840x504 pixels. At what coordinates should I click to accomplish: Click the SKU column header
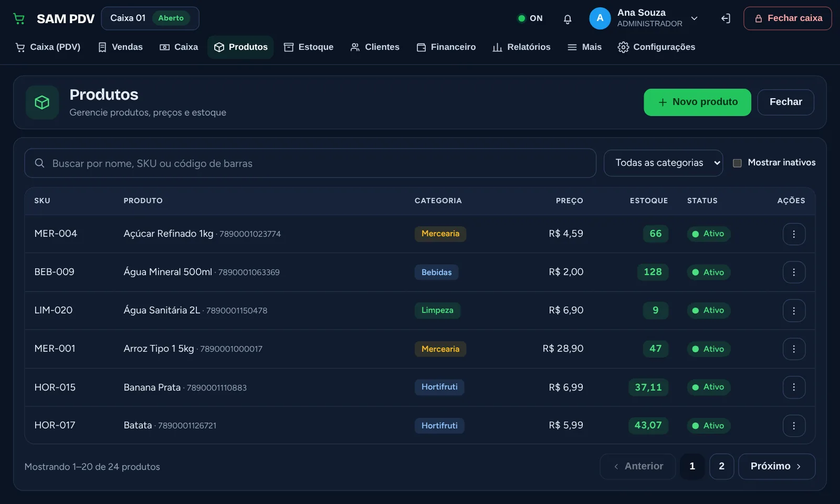(42, 201)
